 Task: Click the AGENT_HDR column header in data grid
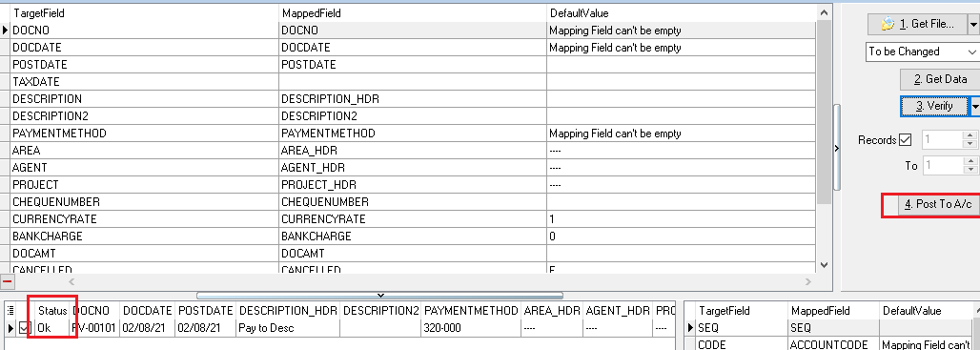(x=618, y=311)
